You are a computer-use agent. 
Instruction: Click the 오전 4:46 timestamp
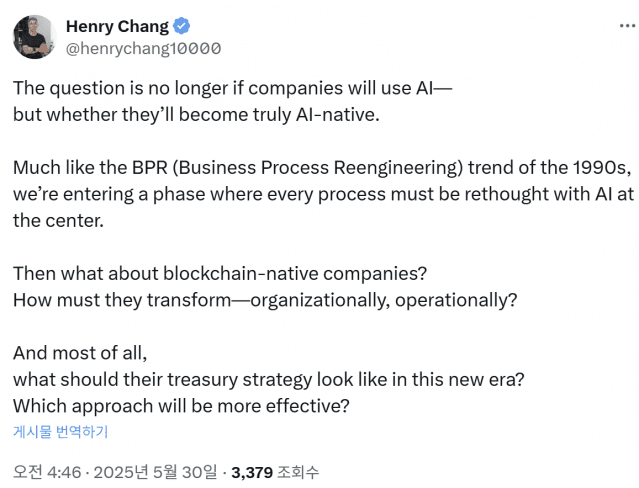pos(47,472)
